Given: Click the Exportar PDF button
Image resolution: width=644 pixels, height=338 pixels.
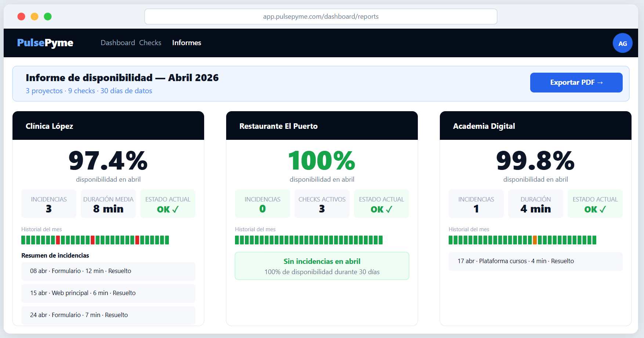Looking at the screenshot, I should [x=576, y=83].
